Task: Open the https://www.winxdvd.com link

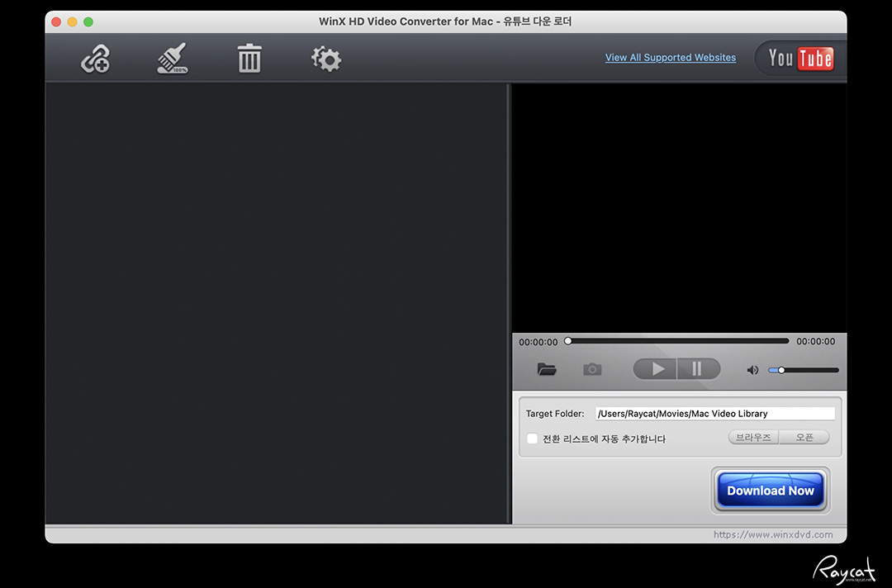Action: pos(773,534)
